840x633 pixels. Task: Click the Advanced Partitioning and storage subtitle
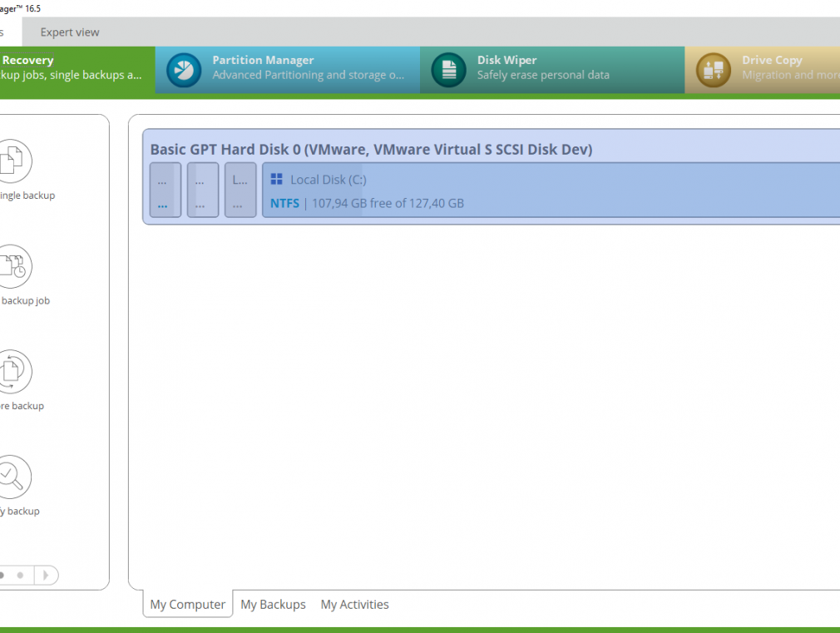(x=308, y=75)
